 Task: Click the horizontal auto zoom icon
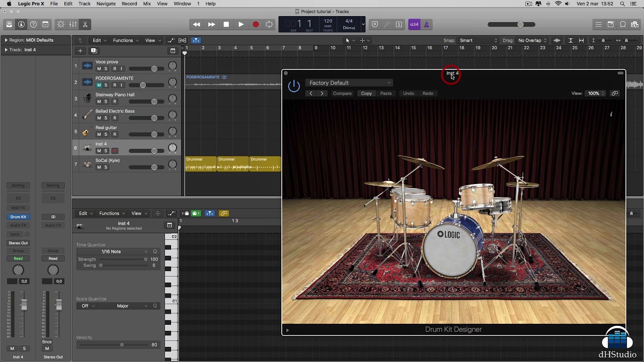click(581, 40)
